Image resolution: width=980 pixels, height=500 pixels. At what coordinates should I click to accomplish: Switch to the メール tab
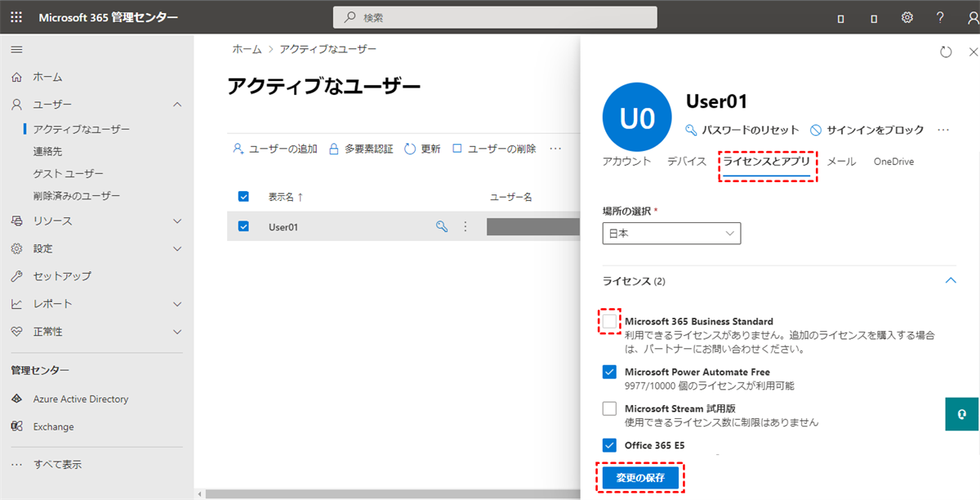pyautogui.click(x=841, y=162)
